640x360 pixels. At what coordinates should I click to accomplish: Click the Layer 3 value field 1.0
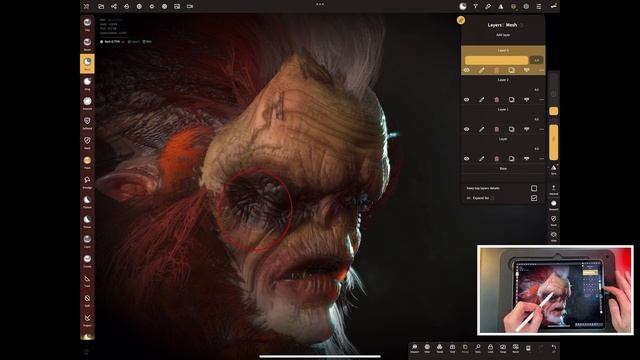(536, 60)
